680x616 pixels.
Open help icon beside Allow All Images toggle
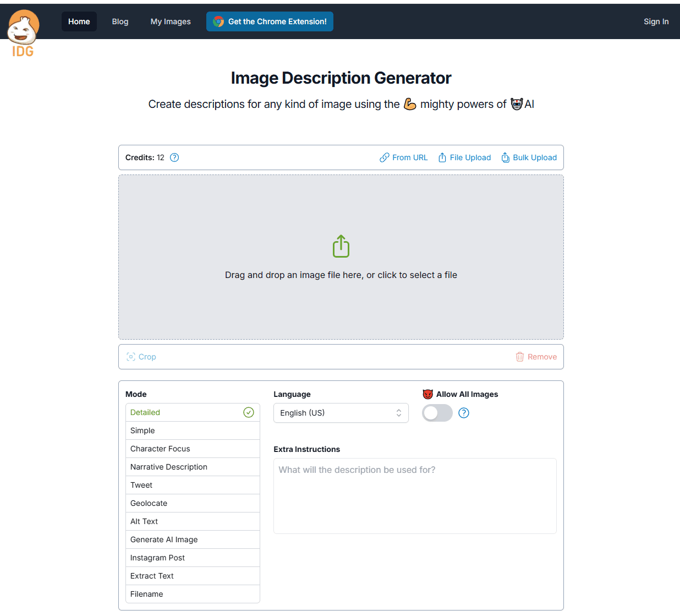pos(464,413)
